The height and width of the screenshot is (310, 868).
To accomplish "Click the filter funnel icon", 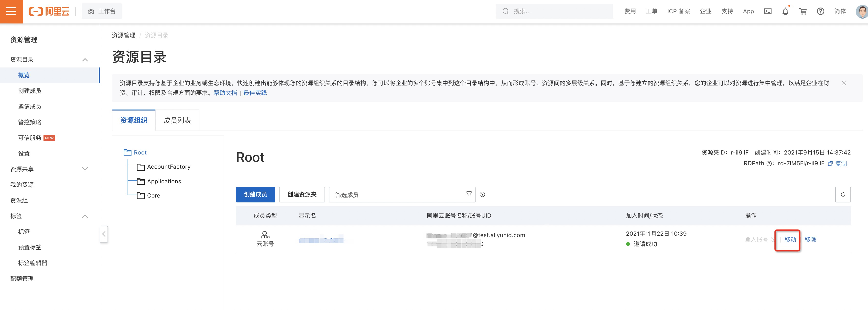I will click(469, 194).
